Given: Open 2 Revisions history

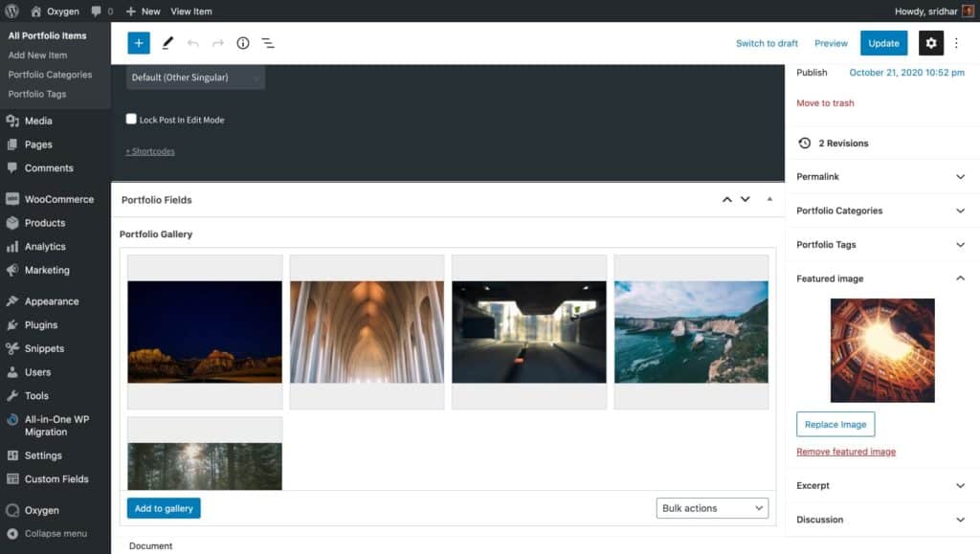Looking at the screenshot, I should pos(843,143).
